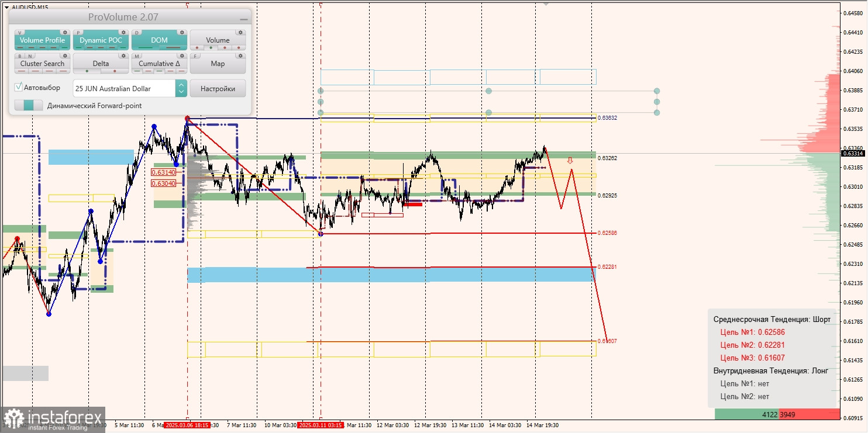Screen dimensions: 868x433
Task: Toggle Volume indicator
Action: click(x=218, y=40)
